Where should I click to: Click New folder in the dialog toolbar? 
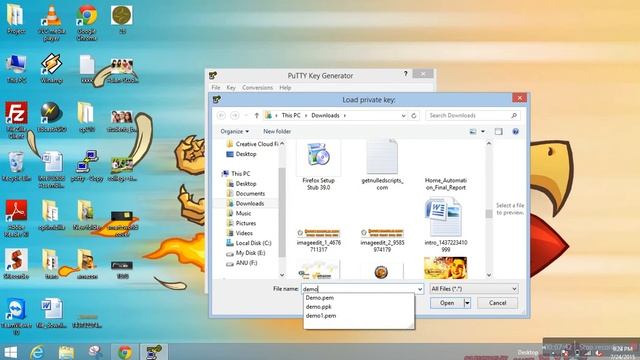click(x=277, y=131)
